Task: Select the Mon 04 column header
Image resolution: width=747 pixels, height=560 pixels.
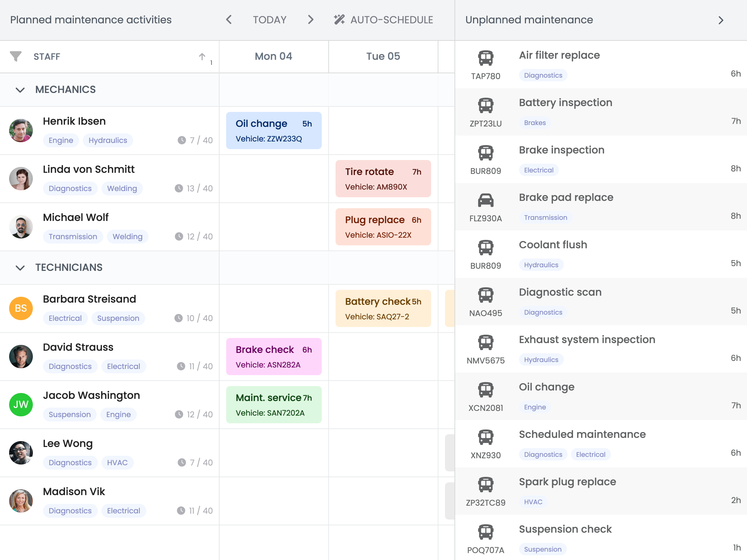Action: (x=274, y=57)
